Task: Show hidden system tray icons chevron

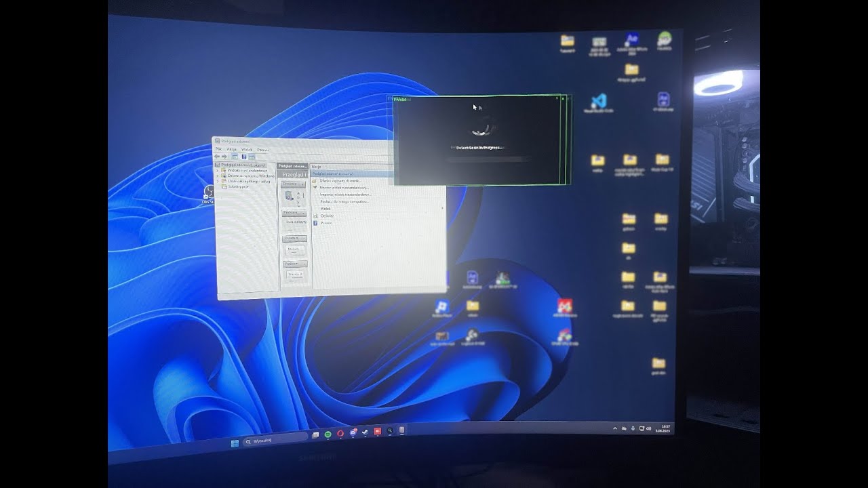Action: pos(615,428)
